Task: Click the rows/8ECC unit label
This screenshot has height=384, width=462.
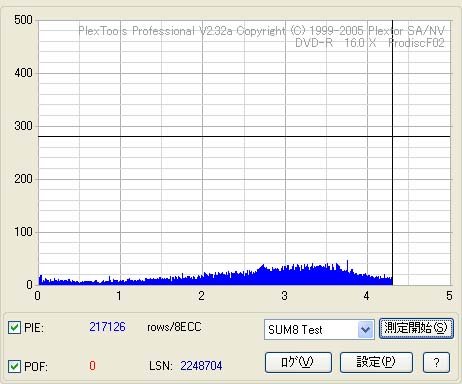Action: (x=174, y=327)
